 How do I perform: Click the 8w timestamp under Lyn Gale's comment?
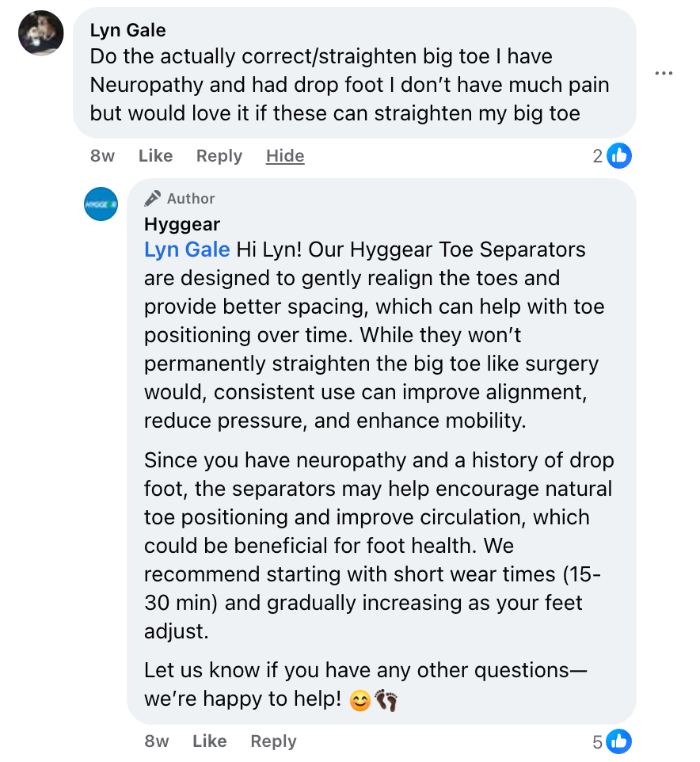click(x=102, y=156)
